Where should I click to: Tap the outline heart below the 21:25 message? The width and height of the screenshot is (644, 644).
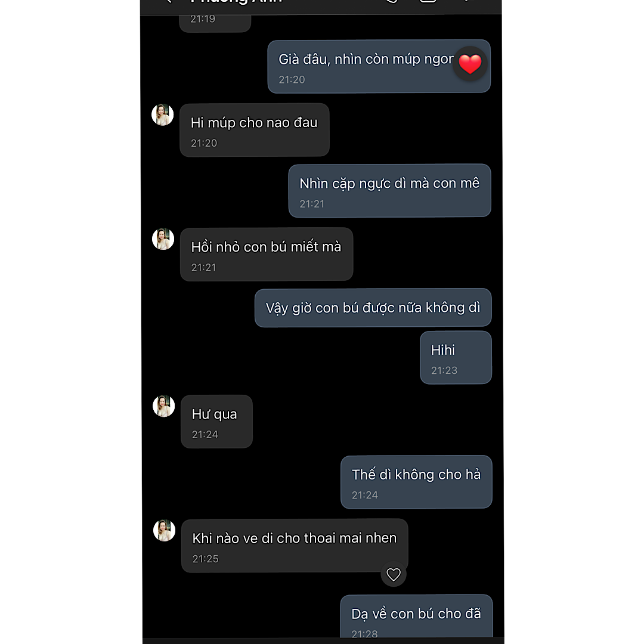394,574
